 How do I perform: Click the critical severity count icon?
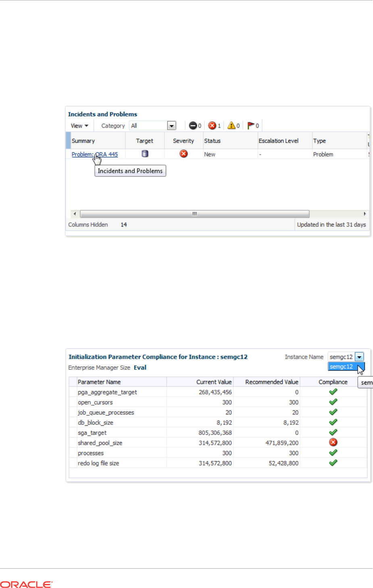click(212, 126)
